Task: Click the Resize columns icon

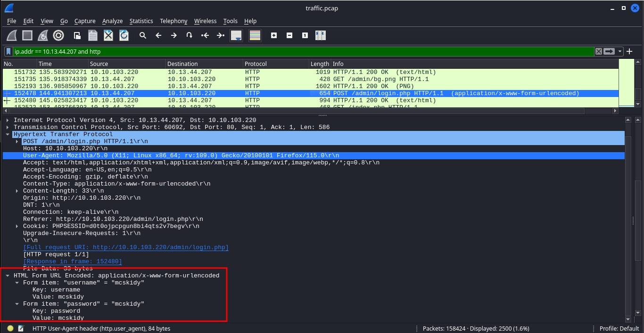Action: 321,35
